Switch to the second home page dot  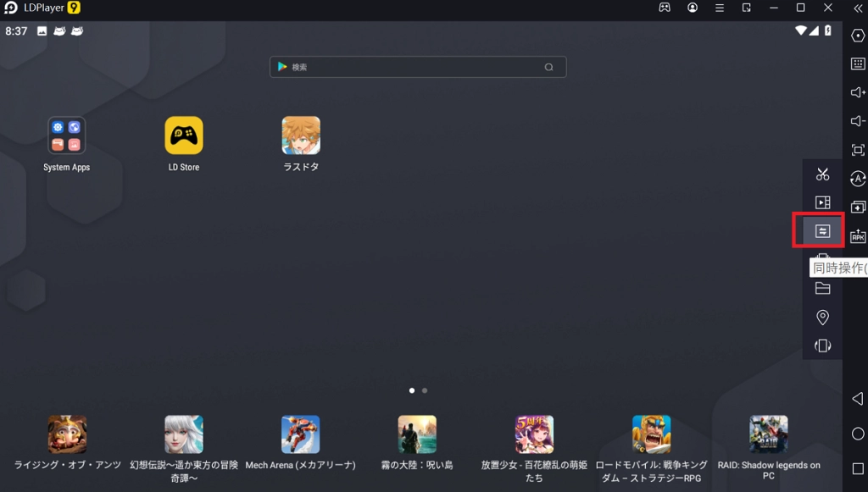click(425, 390)
